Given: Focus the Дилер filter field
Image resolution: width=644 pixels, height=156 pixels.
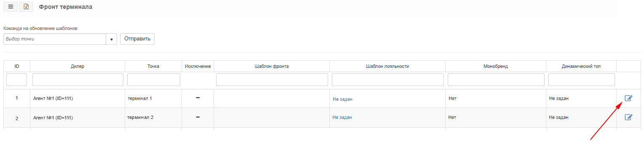Looking at the screenshot, I should (78, 80).
